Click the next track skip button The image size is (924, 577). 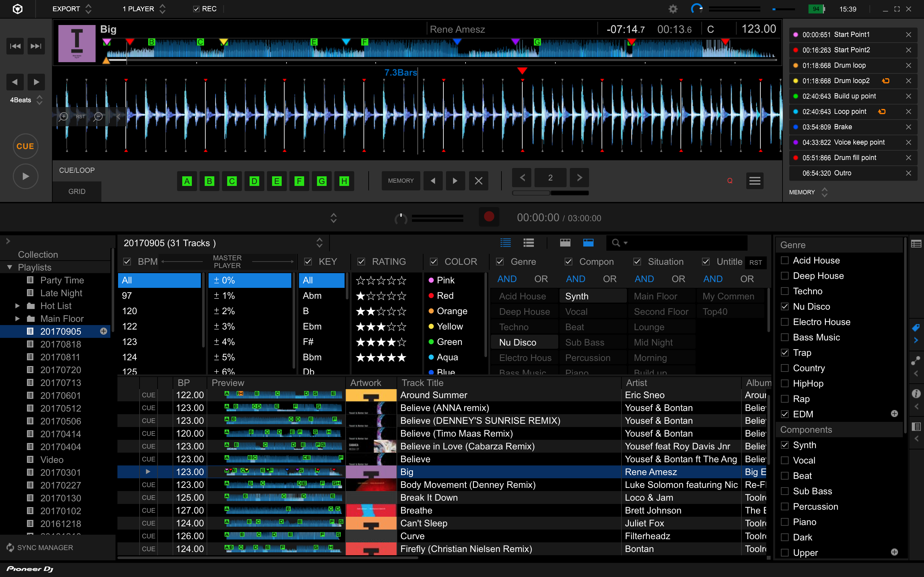point(36,46)
